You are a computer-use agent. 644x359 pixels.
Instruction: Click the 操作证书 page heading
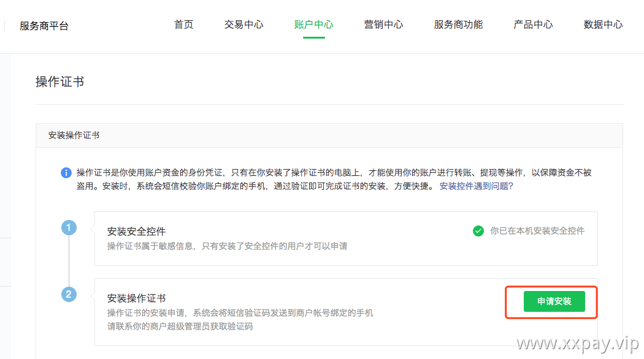[x=60, y=81]
